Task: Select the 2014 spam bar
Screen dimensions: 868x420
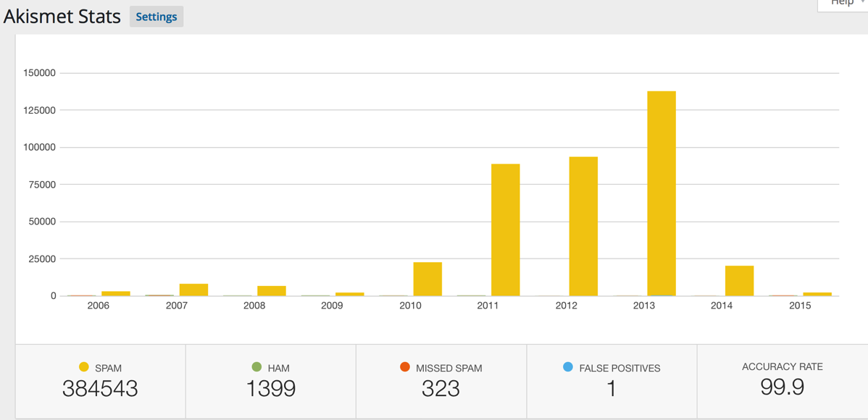Action: (x=739, y=281)
